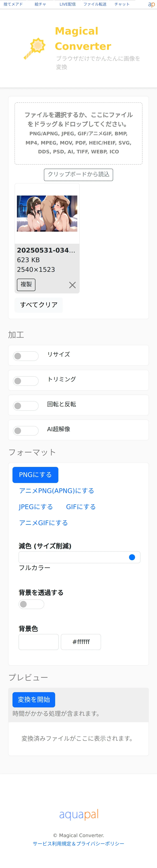
Task: Choose JPEGにする format option
Action: (x=36, y=507)
